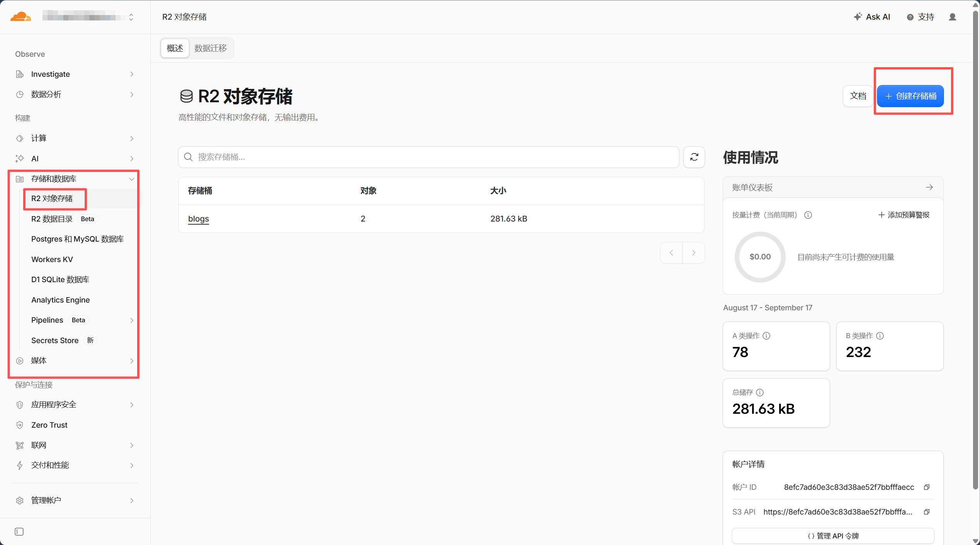Click the 存储和数据库 storage icon

(x=20, y=179)
